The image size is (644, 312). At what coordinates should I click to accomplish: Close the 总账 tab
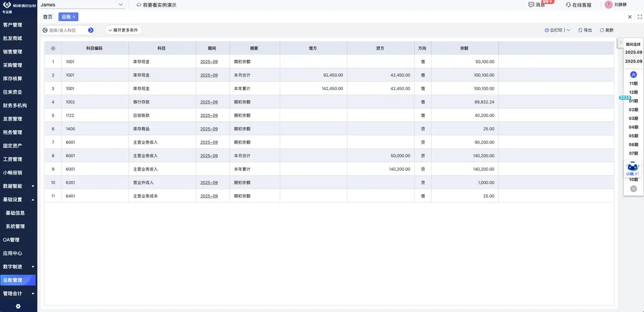[74, 17]
